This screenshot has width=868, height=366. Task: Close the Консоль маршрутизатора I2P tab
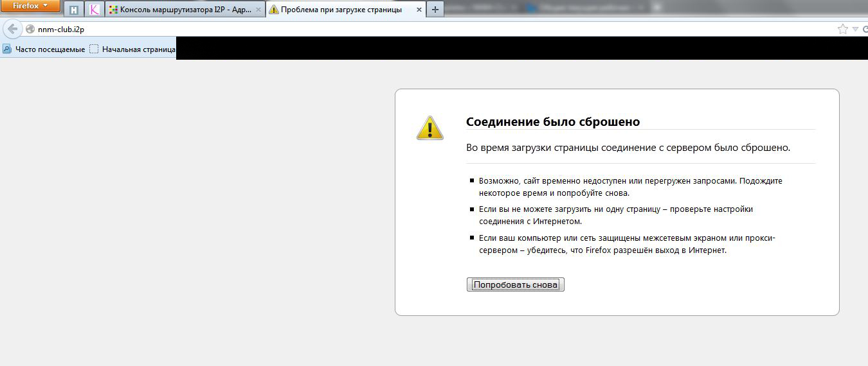pyautogui.click(x=258, y=10)
